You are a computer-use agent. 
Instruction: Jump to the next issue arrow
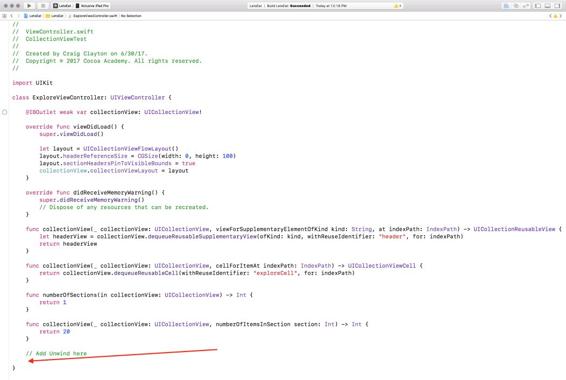561,16
